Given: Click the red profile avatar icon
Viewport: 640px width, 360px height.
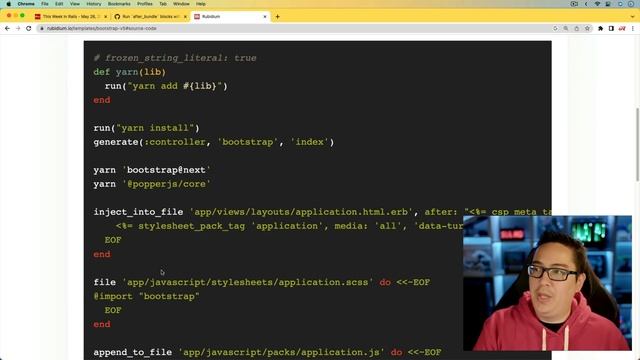Looking at the screenshot, I should click(x=622, y=28).
